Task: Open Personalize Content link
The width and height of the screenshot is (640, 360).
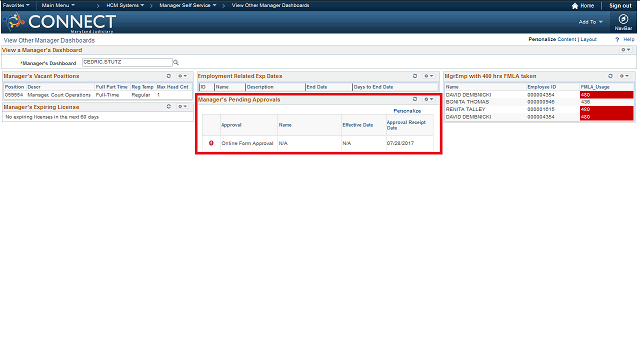Action: click(x=567, y=39)
